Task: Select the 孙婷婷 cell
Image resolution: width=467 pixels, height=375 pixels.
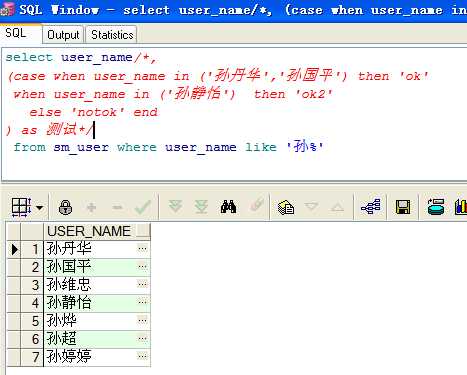Action: pyautogui.click(x=90, y=357)
